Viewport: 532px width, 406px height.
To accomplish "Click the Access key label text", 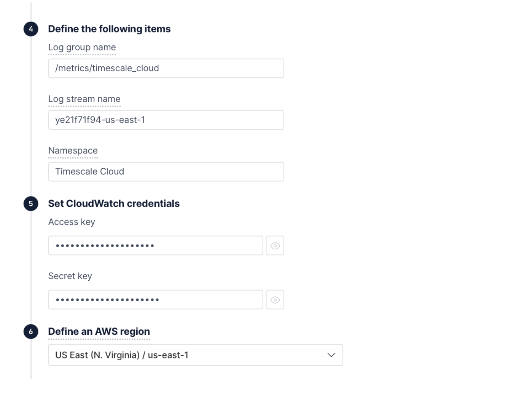I will pos(72,222).
